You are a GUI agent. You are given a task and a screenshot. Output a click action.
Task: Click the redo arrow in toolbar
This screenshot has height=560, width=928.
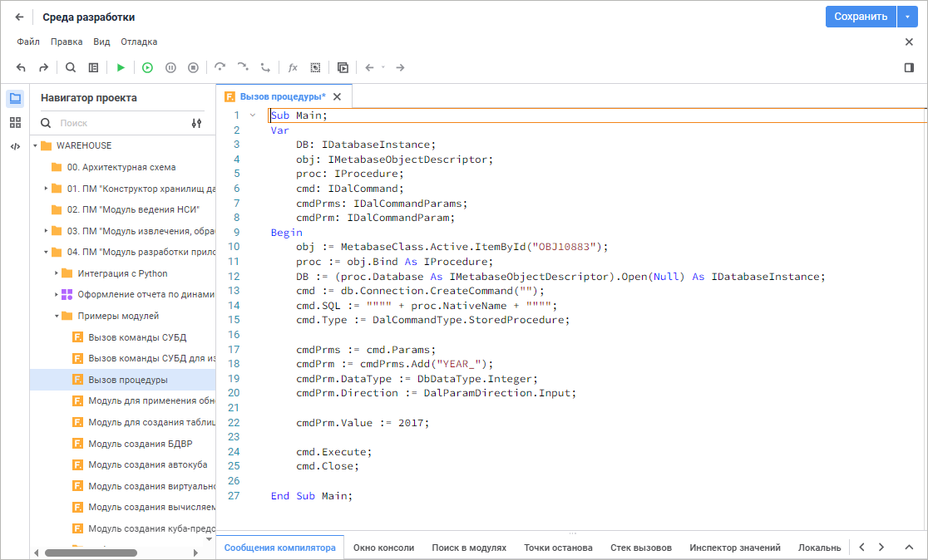point(43,67)
